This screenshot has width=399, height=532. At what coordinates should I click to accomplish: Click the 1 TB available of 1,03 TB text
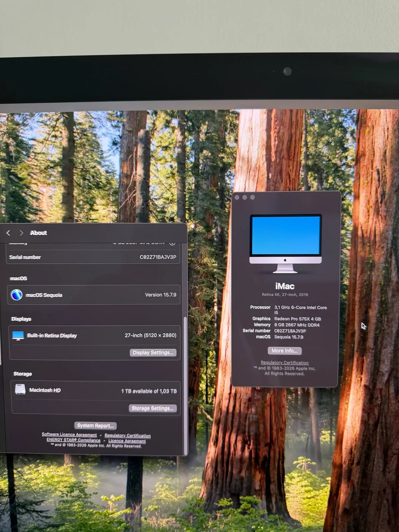(x=149, y=391)
